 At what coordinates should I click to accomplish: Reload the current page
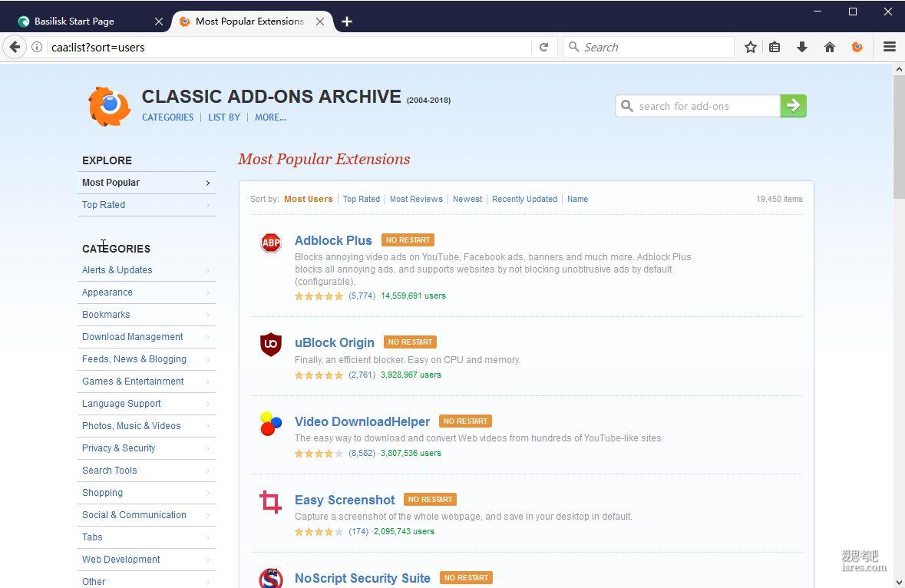coord(543,48)
